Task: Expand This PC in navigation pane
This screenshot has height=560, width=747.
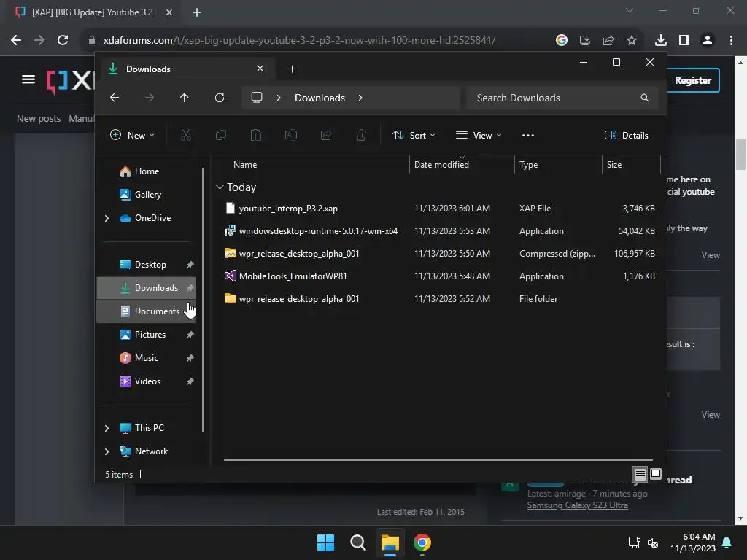Action: 107,428
